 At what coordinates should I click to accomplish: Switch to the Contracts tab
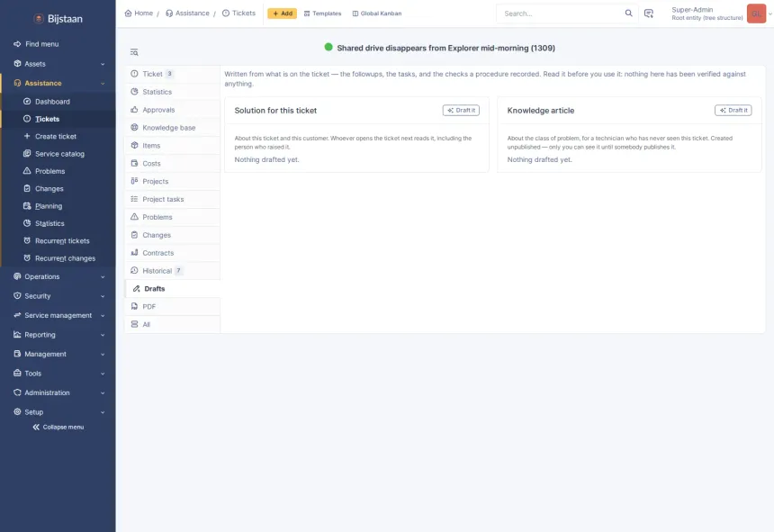pyautogui.click(x=172, y=253)
